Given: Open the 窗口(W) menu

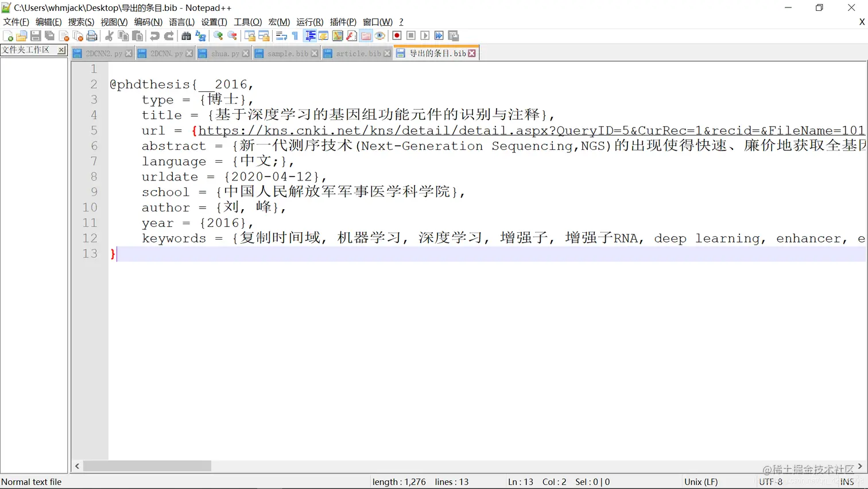Looking at the screenshot, I should 378,22.
